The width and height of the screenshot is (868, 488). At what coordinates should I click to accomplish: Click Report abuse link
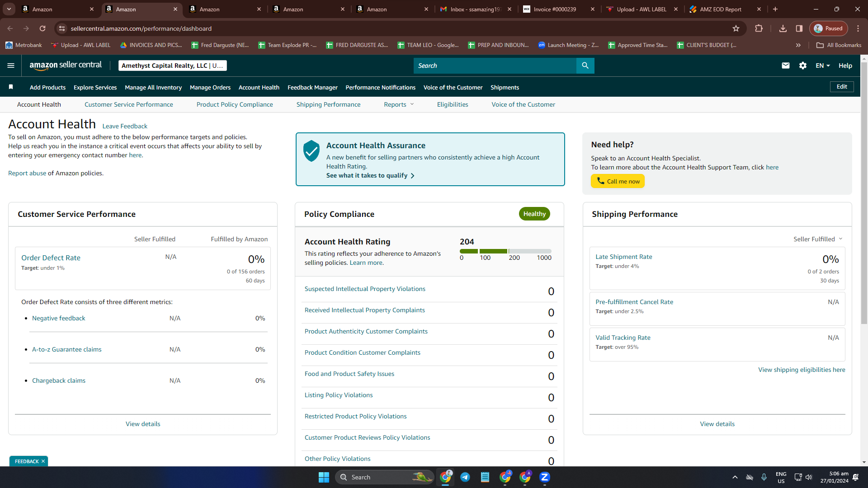(x=27, y=173)
